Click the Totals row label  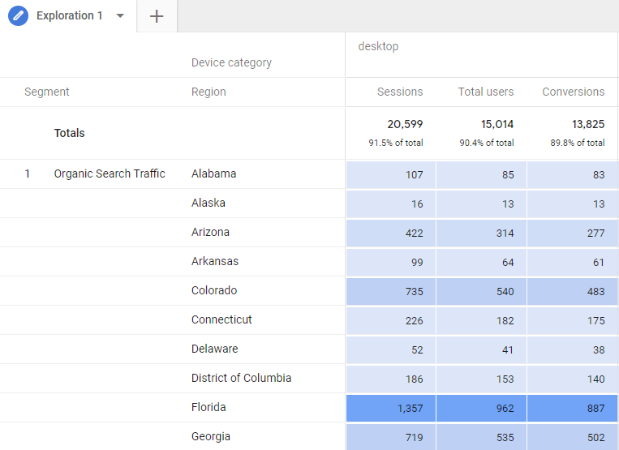[69, 133]
